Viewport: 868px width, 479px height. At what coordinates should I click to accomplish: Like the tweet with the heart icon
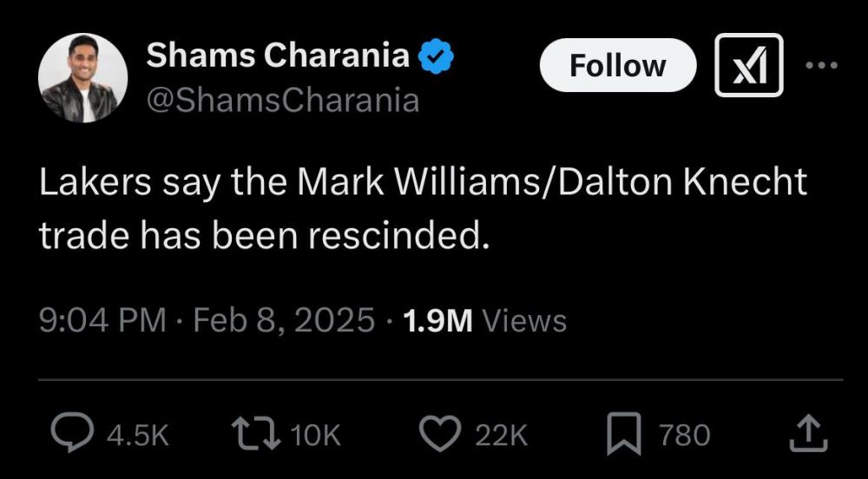(x=442, y=434)
